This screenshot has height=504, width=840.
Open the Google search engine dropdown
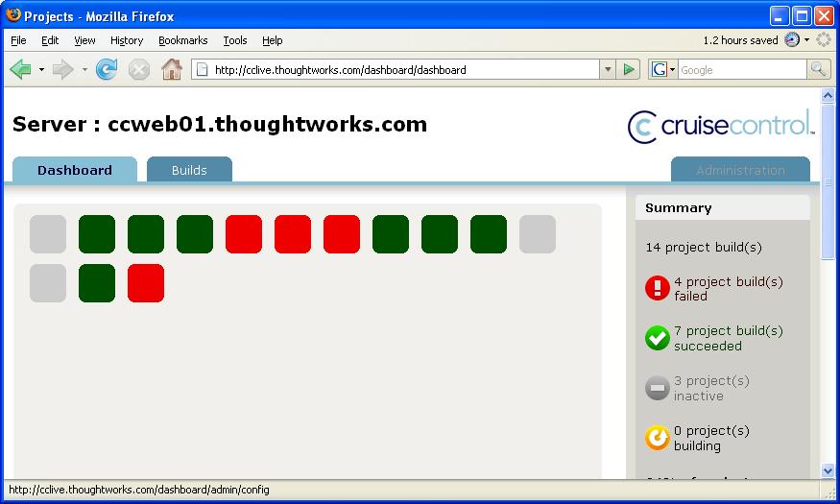click(662, 69)
